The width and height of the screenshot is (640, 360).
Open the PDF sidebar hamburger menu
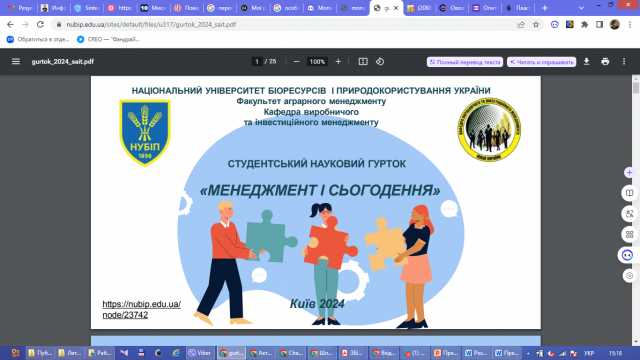[x=16, y=62]
